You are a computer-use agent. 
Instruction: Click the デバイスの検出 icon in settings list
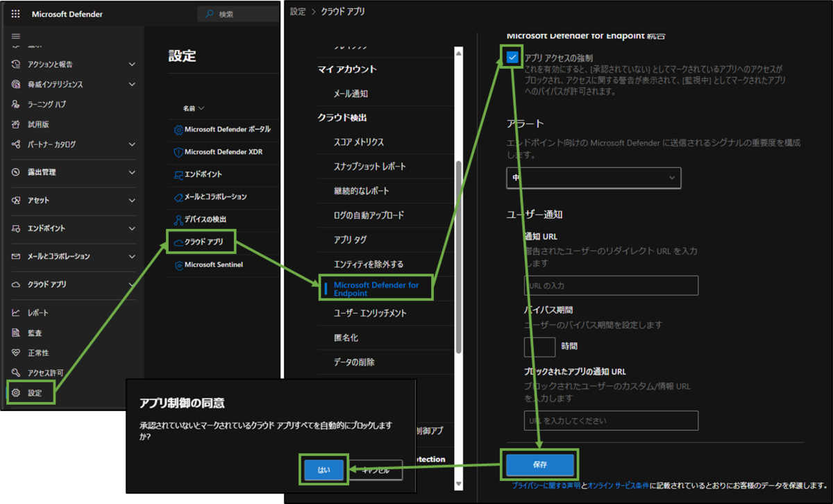(x=178, y=219)
